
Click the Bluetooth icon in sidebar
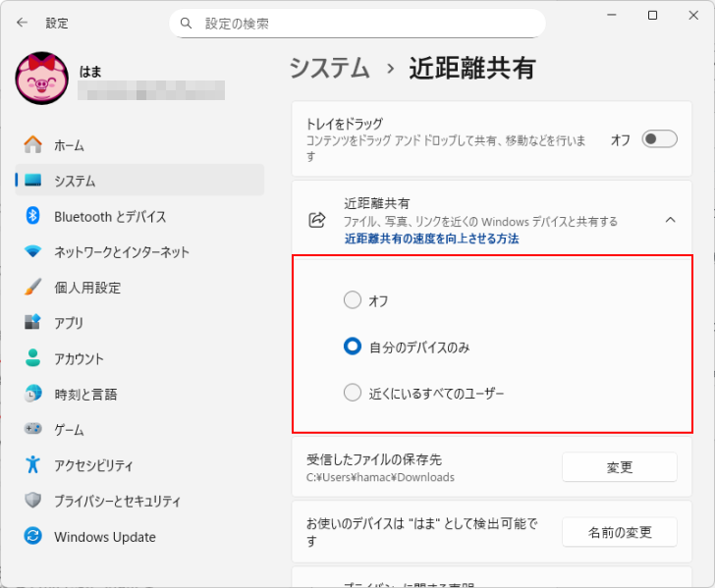point(32,216)
